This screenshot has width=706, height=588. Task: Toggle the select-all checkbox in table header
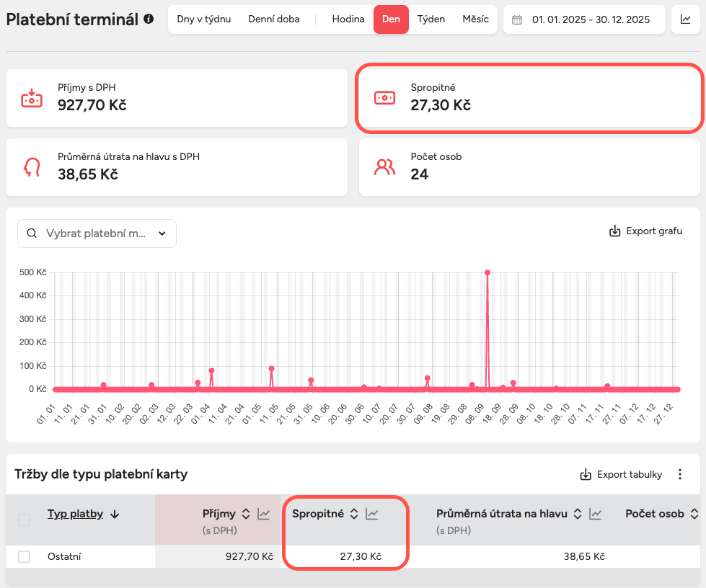(24, 520)
